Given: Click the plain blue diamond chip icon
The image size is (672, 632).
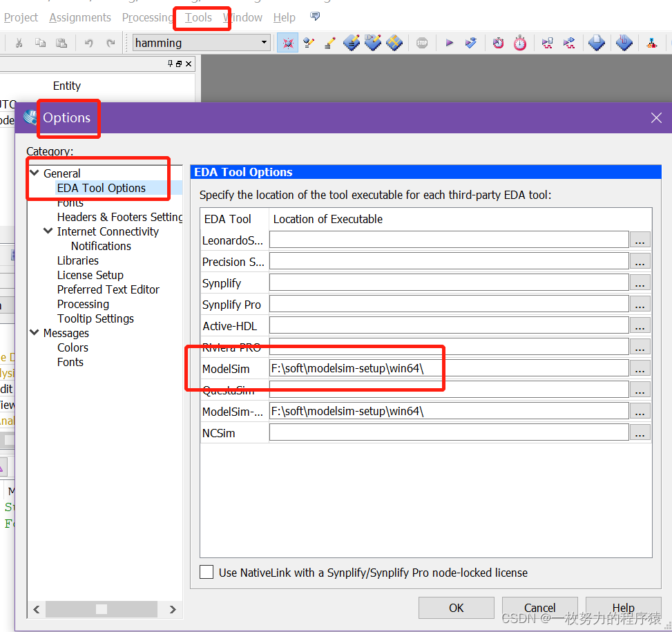Looking at the screenshot, I should point(597,43).
